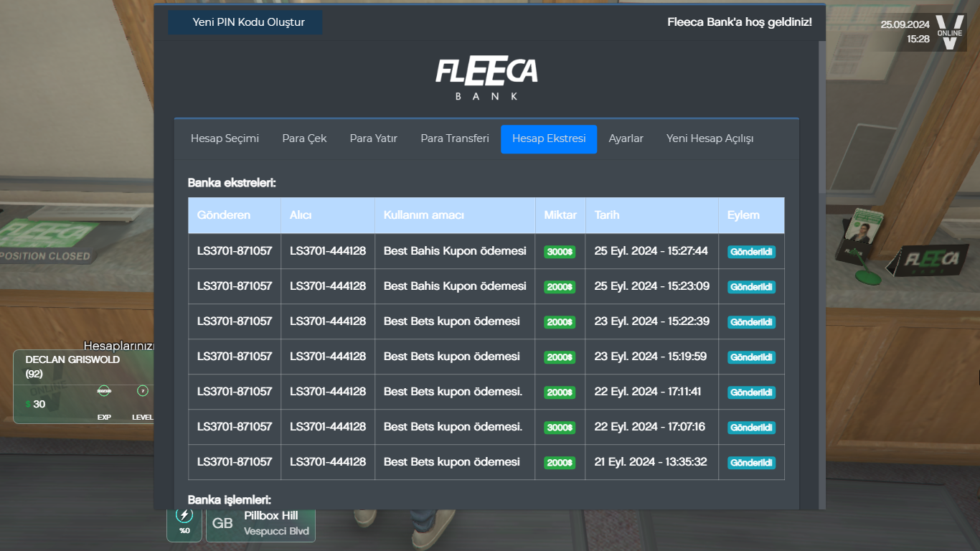Open the Yeni Hesap Açılışı tab
This screenshot has width=980, height=551.
[x=710, y=138]
